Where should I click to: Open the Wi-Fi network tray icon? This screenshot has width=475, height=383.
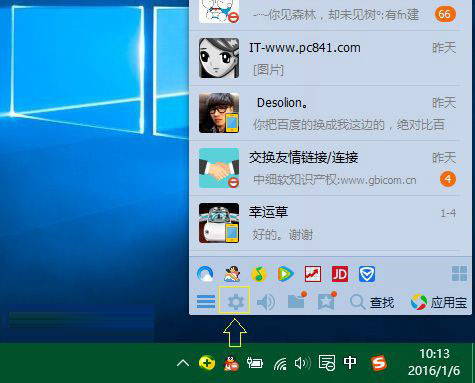point(280,363)
